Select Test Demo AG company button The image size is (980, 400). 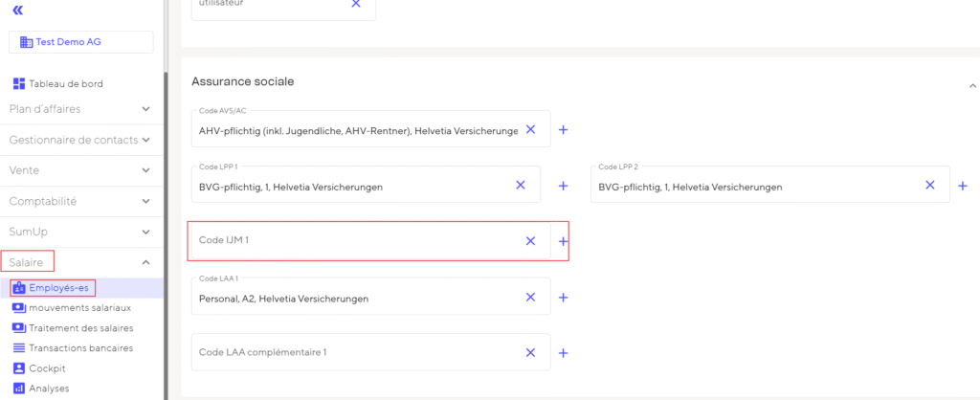(81, 42)
